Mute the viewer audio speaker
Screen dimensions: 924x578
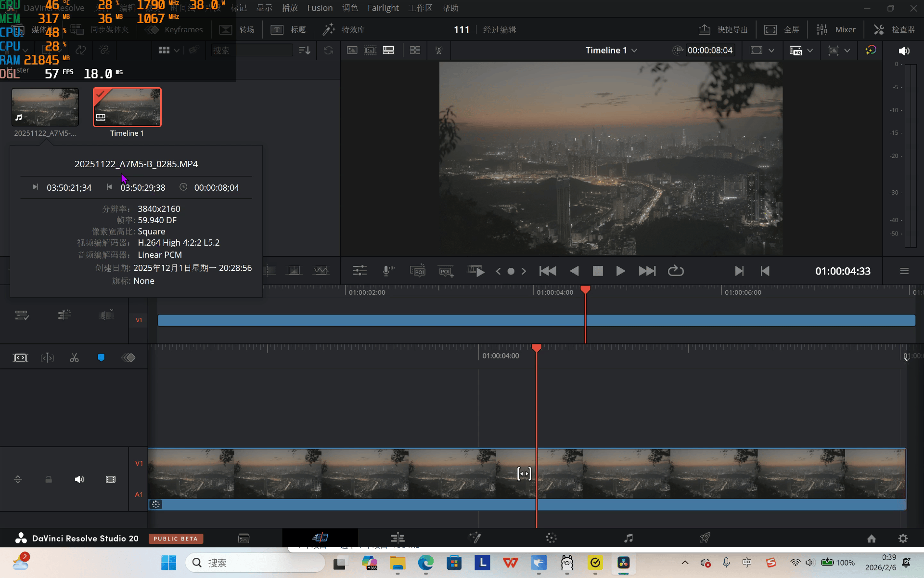[904, 51]
